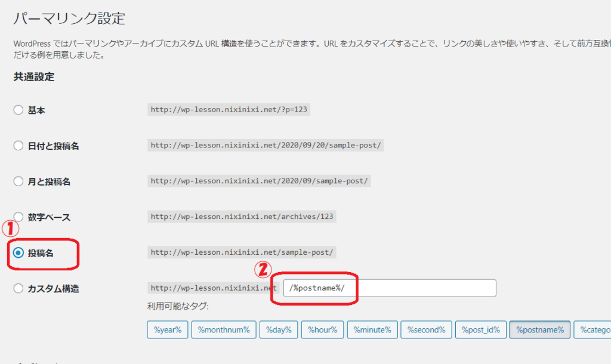Click the 2020/09/20/sample-post example URL
The height and width of the screenshot is (364, 611).
[x=266, y=146]
